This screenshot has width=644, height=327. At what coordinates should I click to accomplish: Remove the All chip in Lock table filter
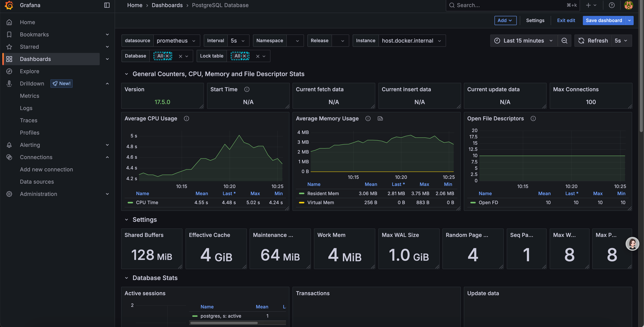point(245,56)
